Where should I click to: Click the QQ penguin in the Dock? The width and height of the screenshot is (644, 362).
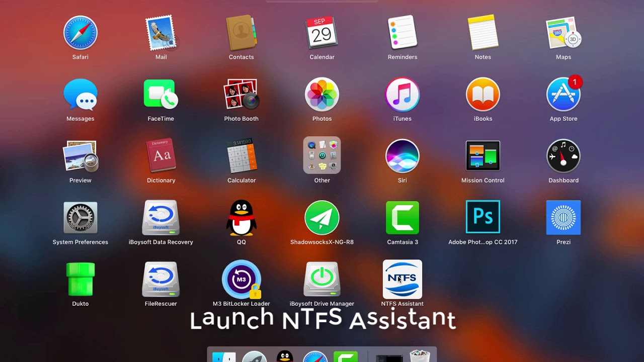(285, 356)
